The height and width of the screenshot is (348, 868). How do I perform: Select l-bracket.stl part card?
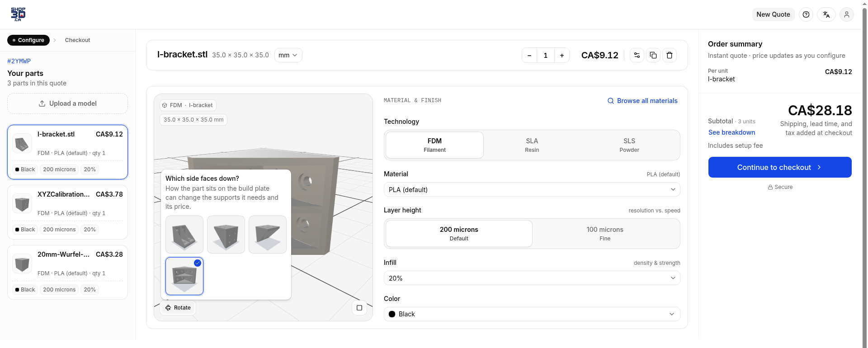coord(67,152)
